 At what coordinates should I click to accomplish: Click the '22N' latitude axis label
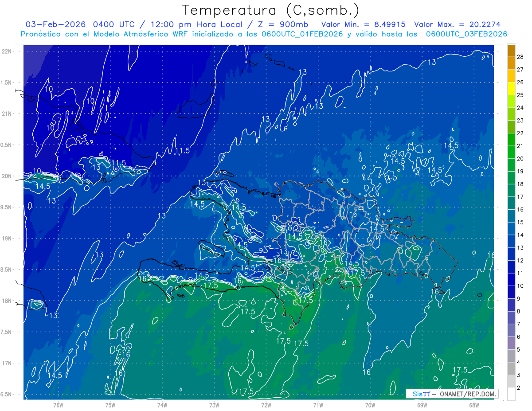(6, 51)
